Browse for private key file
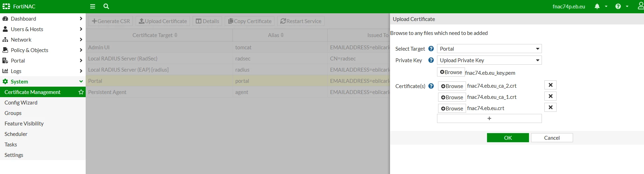The width and height of the screenshot is (644, 174). 451,72
